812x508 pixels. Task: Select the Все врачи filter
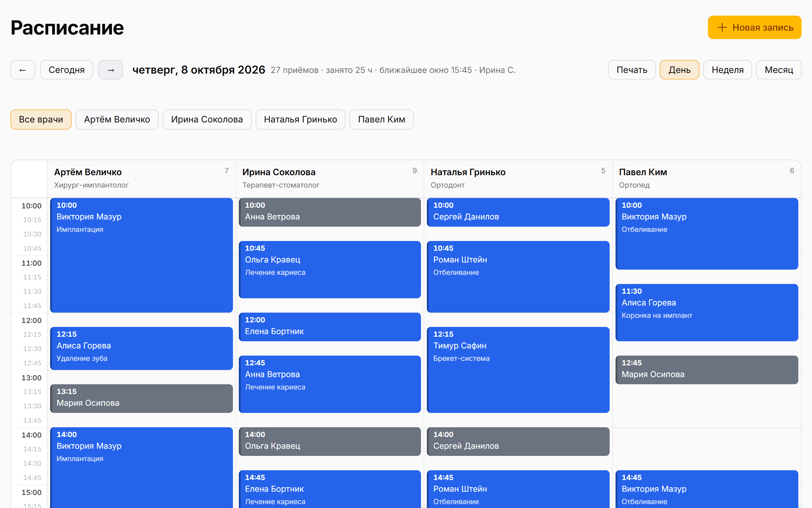pyautogui.click(x=41, y=119)
